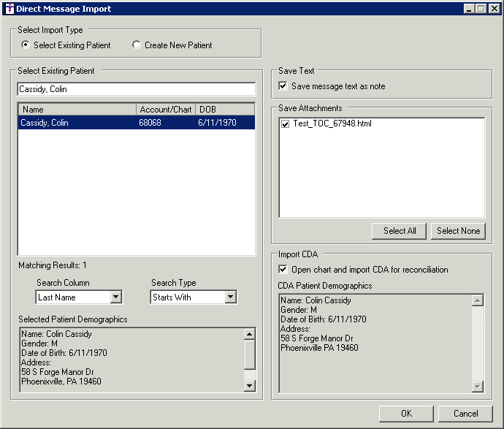The image size is (504, 429).
Task: Click Date of Birth line in Selected Patient Demographics
Action: pyautogui.click(x=64, y=353)
